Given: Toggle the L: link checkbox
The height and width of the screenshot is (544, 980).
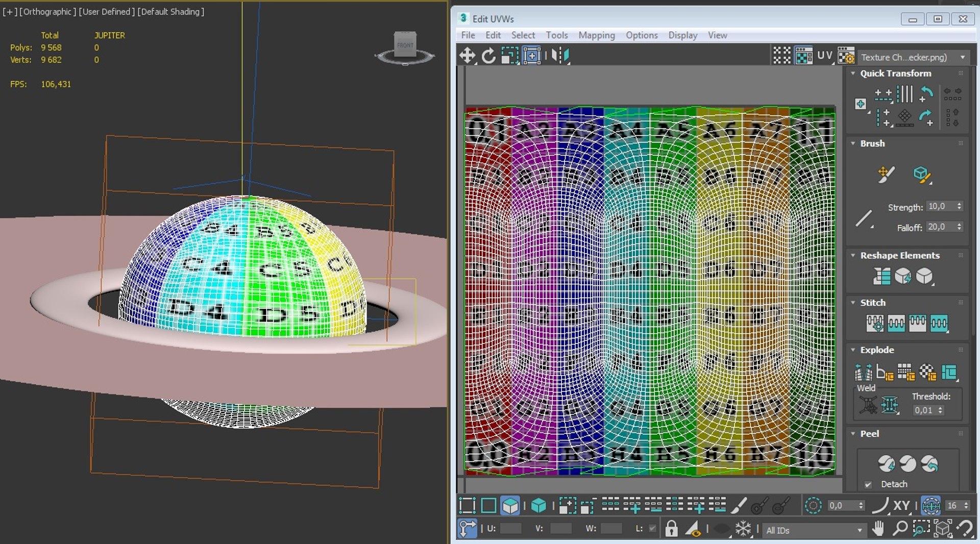Looking at the screenshot, I should 652,528.
